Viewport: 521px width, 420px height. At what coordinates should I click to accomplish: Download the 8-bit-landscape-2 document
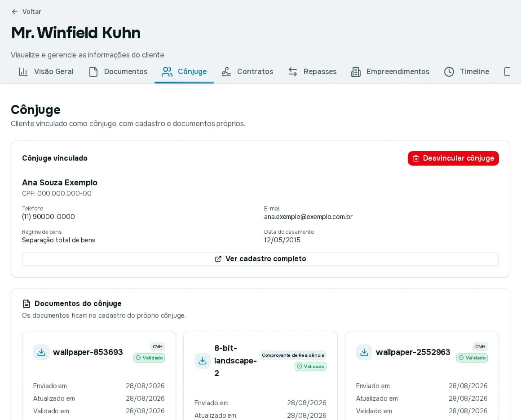coord(203,361)
